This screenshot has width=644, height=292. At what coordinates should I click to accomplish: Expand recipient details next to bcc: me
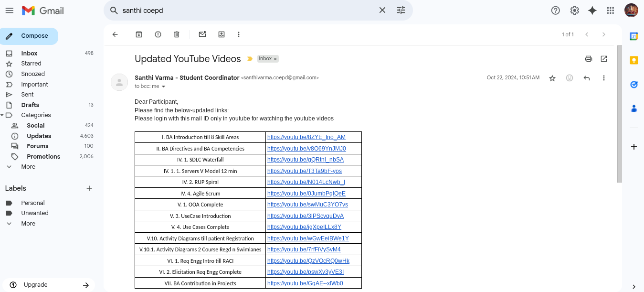click(163, 87)
